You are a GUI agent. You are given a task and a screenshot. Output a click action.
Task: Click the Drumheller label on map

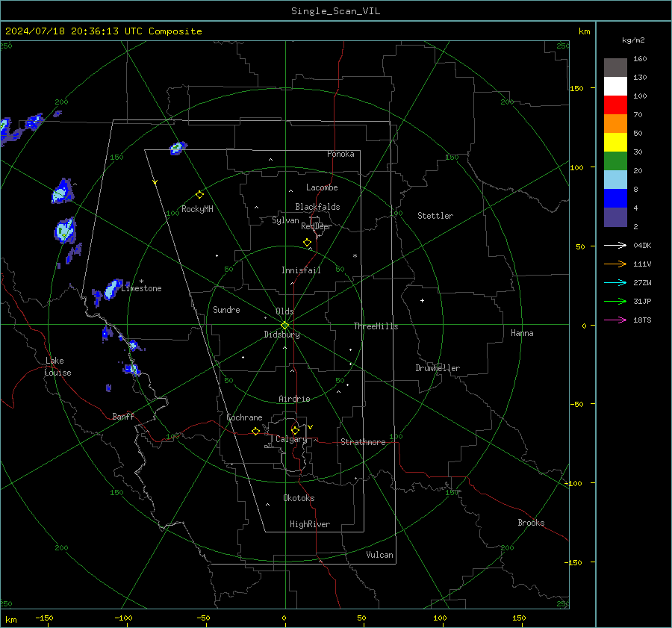(x=438, y=368)
